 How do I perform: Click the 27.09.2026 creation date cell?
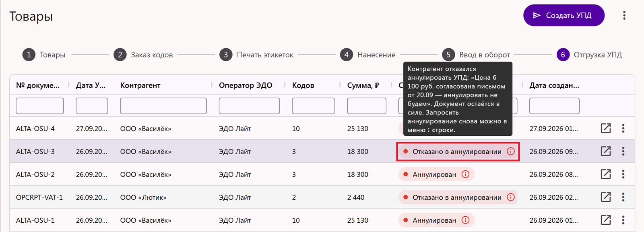pyautogui.click(x=554, y=128)
